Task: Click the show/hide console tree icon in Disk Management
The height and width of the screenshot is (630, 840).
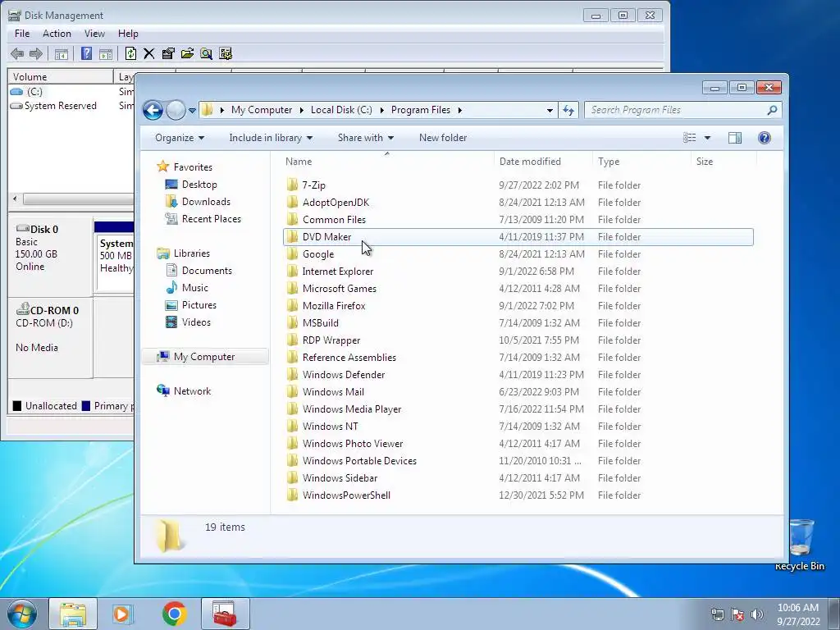Action: (61, 53)
